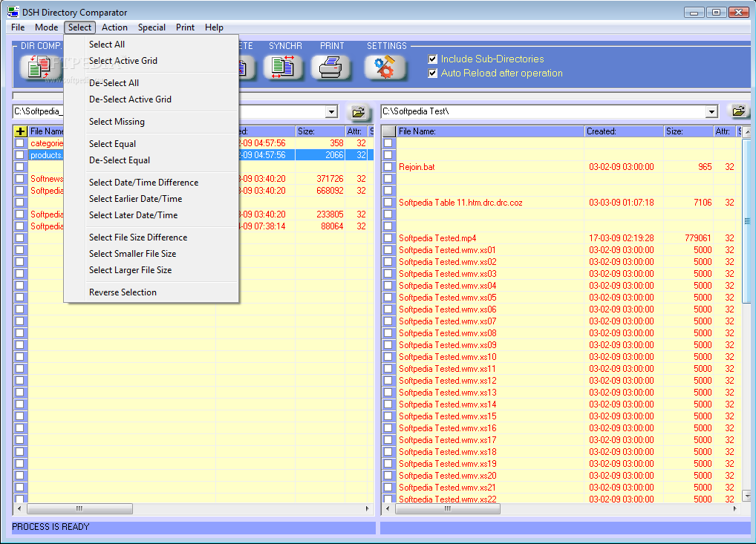
Task: Click the right grid horizontal scrollbar thumb
Action: click(x=448, y=509)
